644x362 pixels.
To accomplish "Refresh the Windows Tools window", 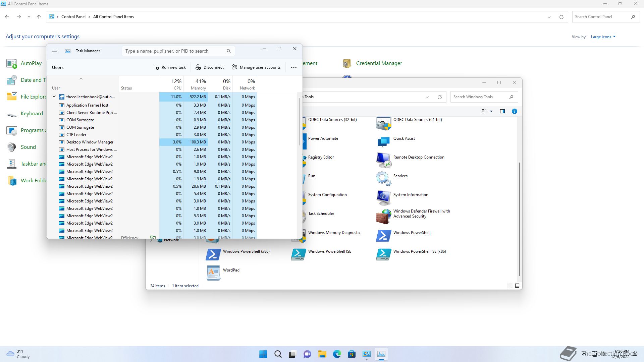I will pyautogui.click(x=439, y=97).
